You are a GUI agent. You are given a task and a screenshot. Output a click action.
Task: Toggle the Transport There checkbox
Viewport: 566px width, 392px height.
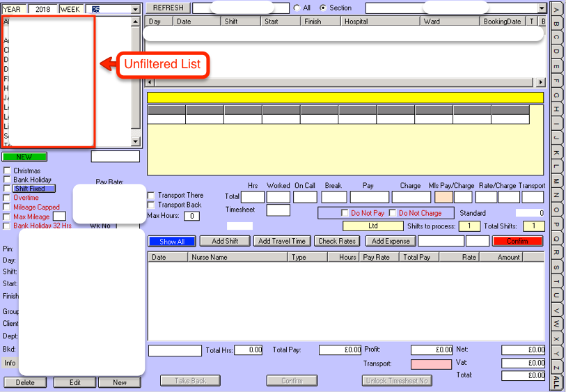(x=151, y=196)
